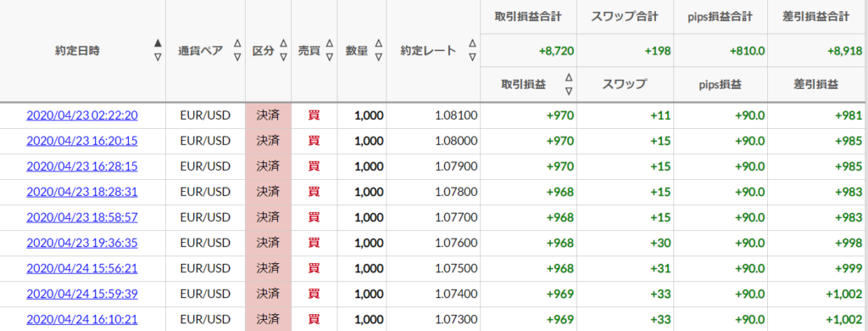868x331 pixels.
Task: Select the +8,720 total profit value
Action: (x=556, y=51)
